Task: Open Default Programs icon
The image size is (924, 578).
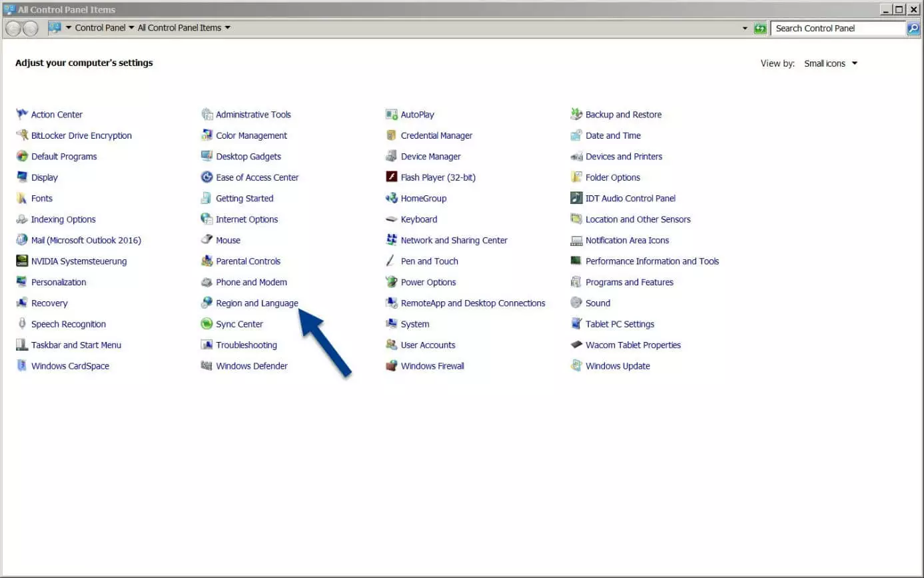Action: [22, 157]
